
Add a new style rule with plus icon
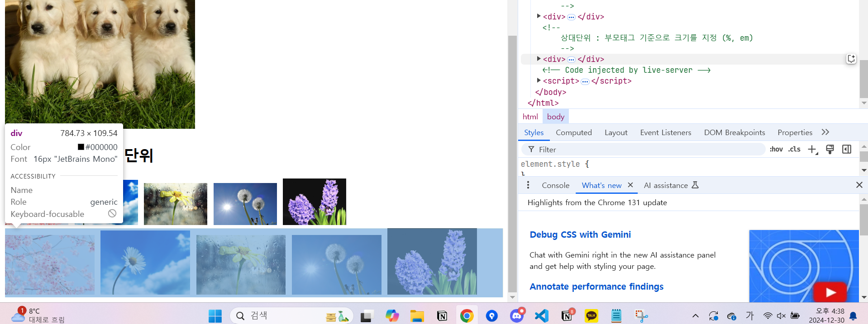coord(813,150)
